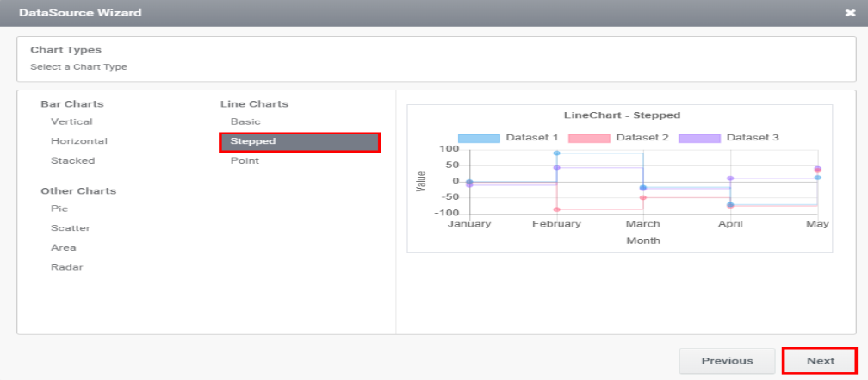Click the Dataset 1 February data point

pyautogui.click(x=556, y=153)
